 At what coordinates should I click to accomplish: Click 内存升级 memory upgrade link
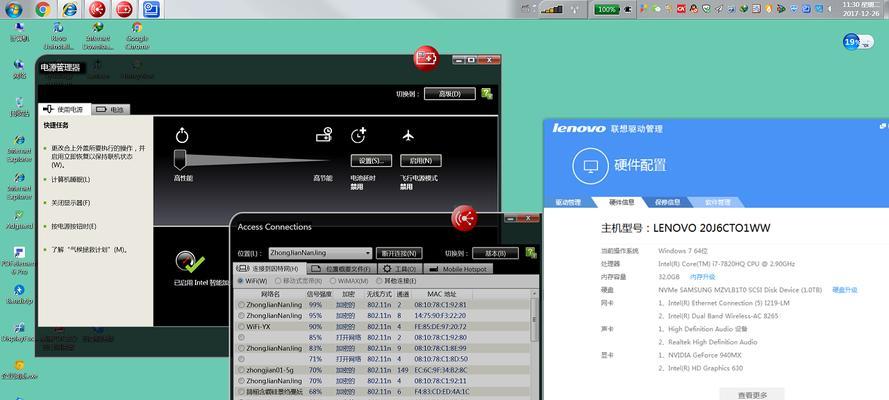702,276
